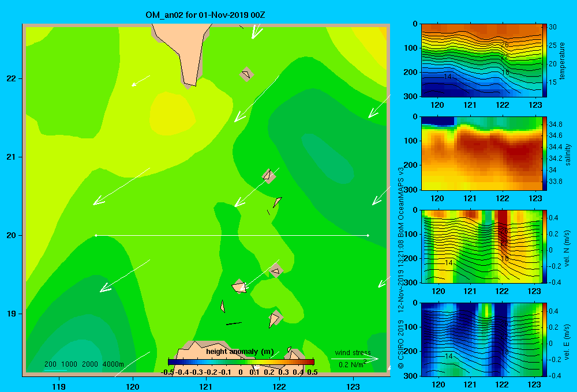
Task: Click the height anomaly color bar
Action: point(241,362)
